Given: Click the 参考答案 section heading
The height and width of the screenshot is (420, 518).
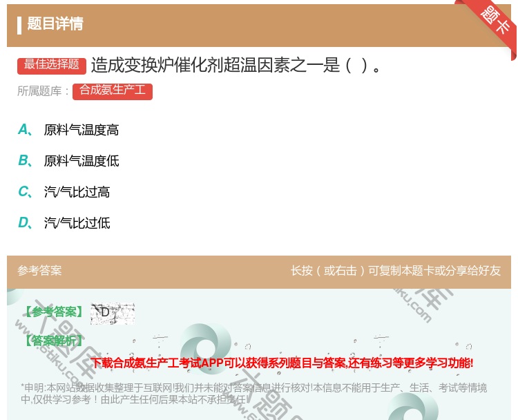Looking at the screenshot, I should [39, 271].
